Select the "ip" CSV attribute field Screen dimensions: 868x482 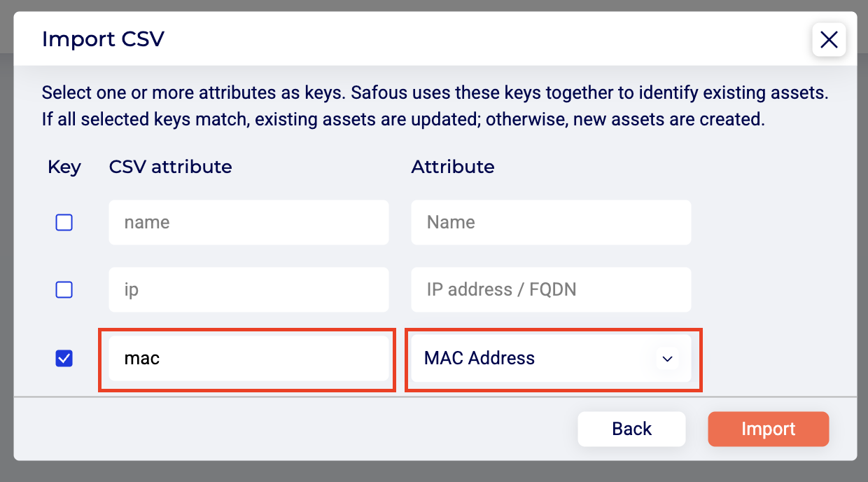coord(248,289)
